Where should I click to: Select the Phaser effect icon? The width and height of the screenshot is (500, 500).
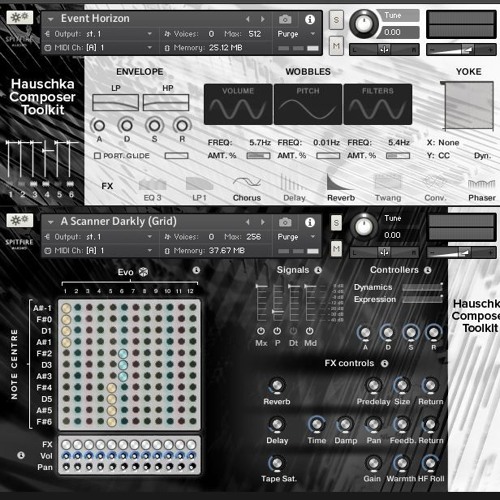[481, 183]
